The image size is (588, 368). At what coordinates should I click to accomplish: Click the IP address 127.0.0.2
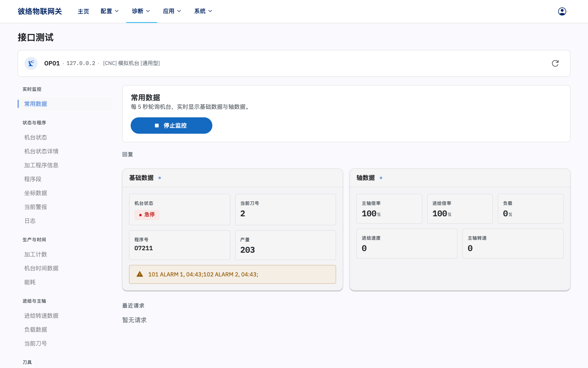[81, 63]
